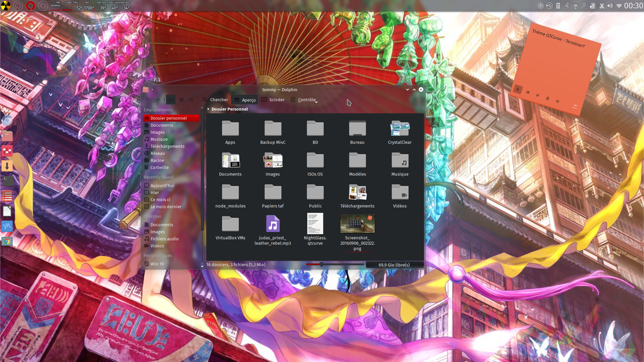Expand hidden tray icons arrow
This screenshot has height=362, width=644.
[x=619, y=6]
